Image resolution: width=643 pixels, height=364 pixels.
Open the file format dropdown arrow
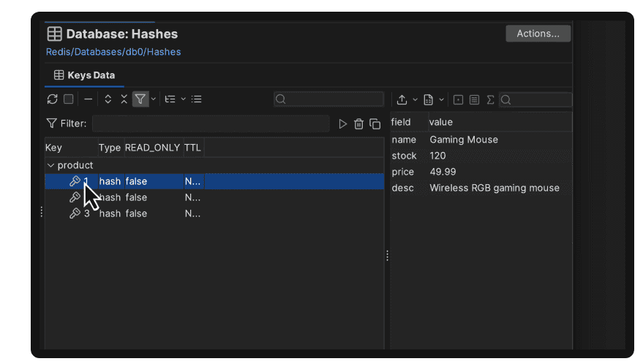click(x=441, y=99)
